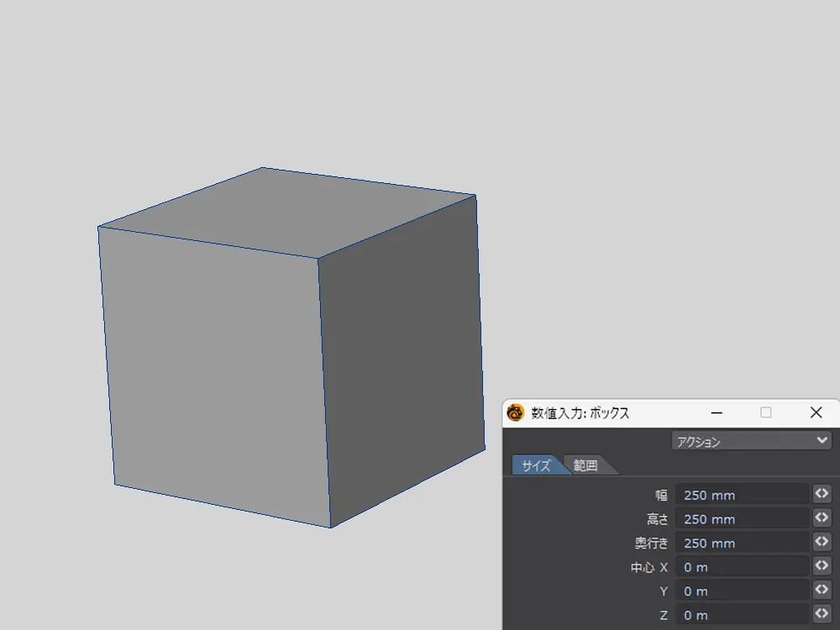
Task: Close the 数値入力: ボックス window
Action: [x=816, y=412]
